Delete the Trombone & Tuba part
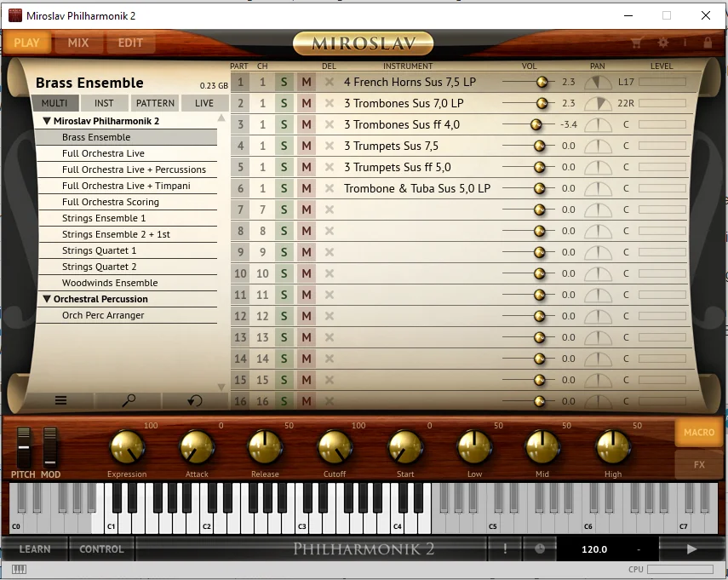The height and width of the screenshot is (580, 728). [330, 188]
